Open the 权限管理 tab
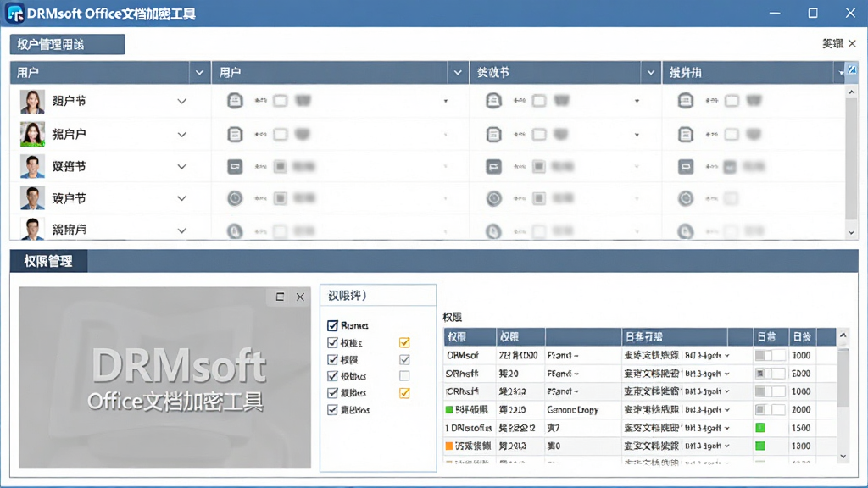The image size is (868, 488). tap(48, 261)
